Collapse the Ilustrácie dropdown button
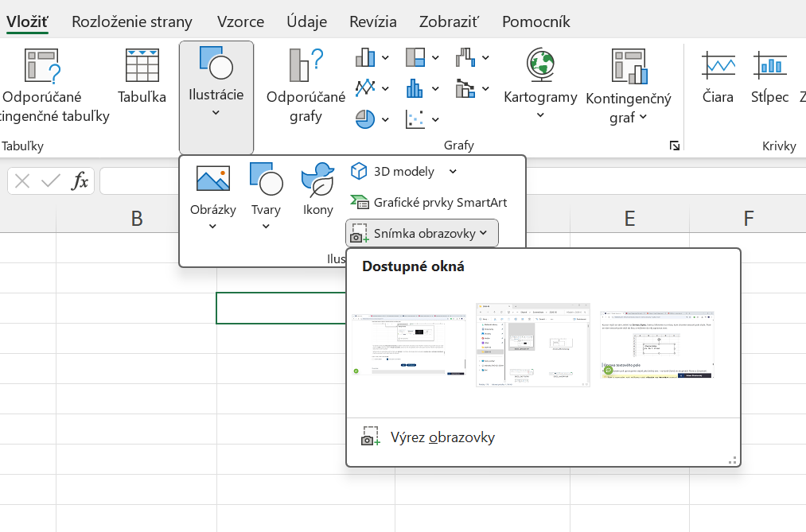 (216, 98)
